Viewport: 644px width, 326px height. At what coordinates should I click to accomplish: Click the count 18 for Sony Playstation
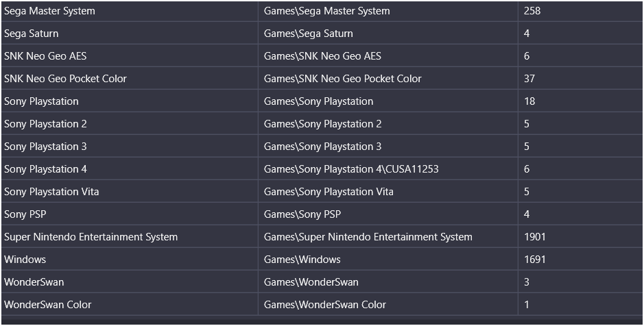point(529,101)
